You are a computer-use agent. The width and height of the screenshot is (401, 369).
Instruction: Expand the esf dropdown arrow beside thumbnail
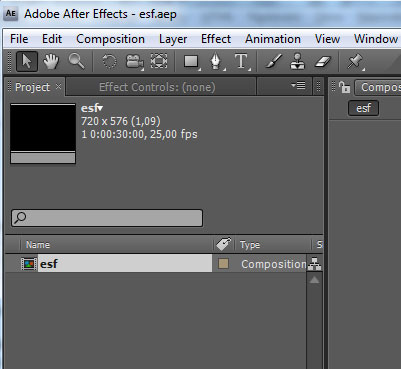100,108
